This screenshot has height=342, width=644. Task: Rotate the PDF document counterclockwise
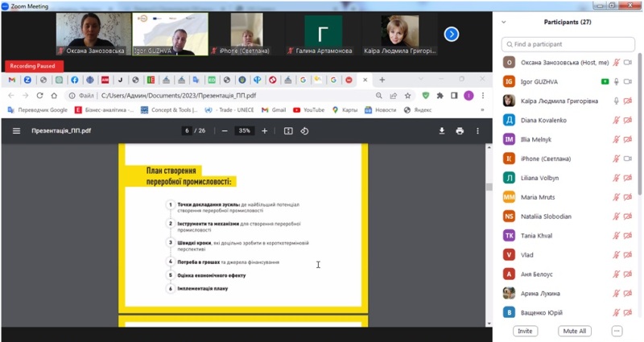click(305, 131)
